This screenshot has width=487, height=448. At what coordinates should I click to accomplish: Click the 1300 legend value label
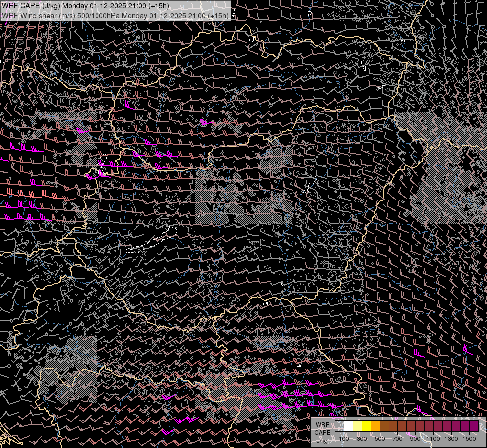point(451,439)
